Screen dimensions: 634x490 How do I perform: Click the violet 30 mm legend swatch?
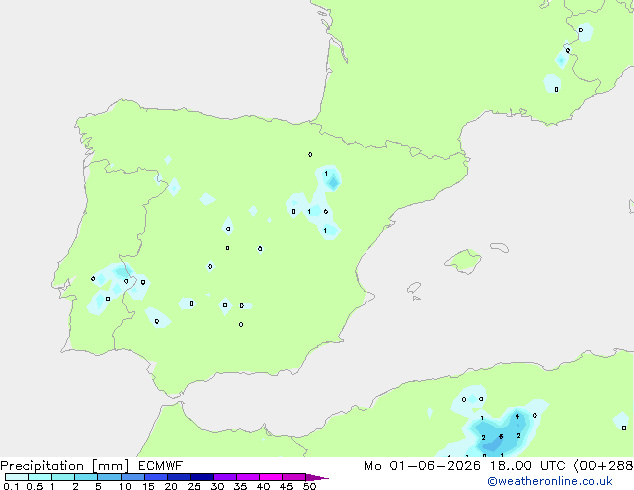[225, 477]
